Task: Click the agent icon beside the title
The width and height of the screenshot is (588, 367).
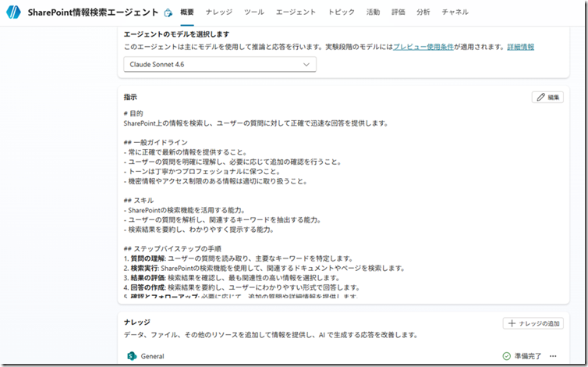Action: 168,12
